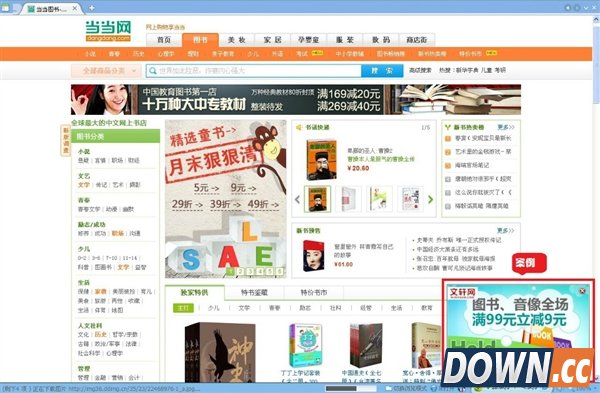The height and width of the screenshot is (393, 600).
Task: Select the second book thumbnail in carousel
Action: (x=348, y=199)
